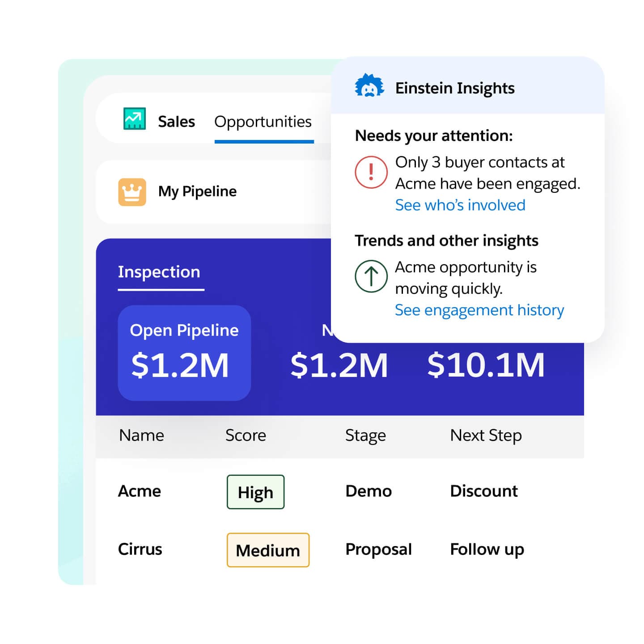Screen dimensions: 644x644
Task: Open the See who's involved link
Action: click(460, 205)
